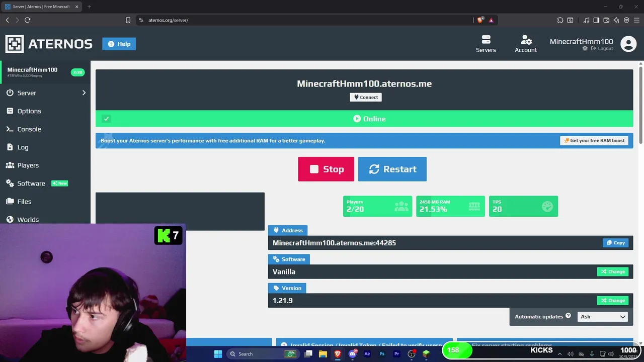Open the browser media music-note control

coord(586,20)
